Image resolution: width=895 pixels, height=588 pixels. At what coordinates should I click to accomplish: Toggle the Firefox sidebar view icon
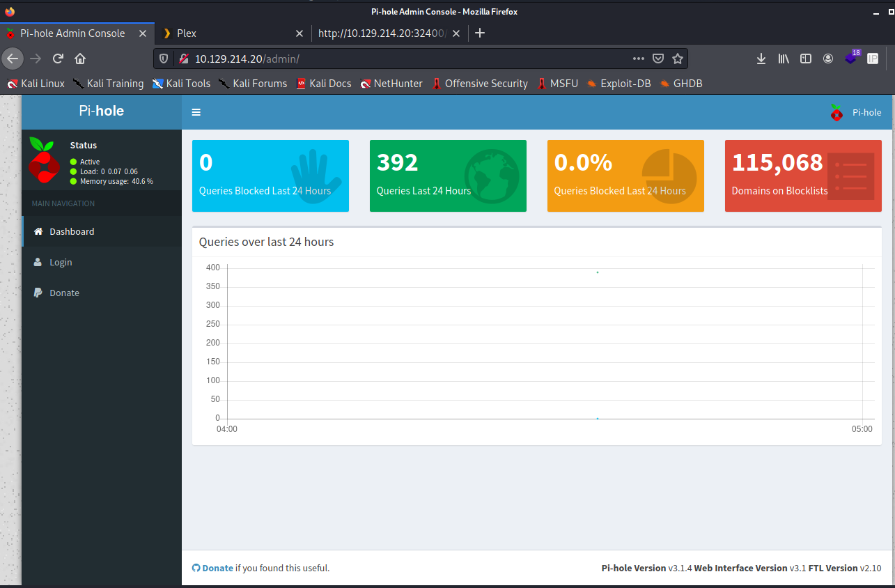tap(806, 59)
